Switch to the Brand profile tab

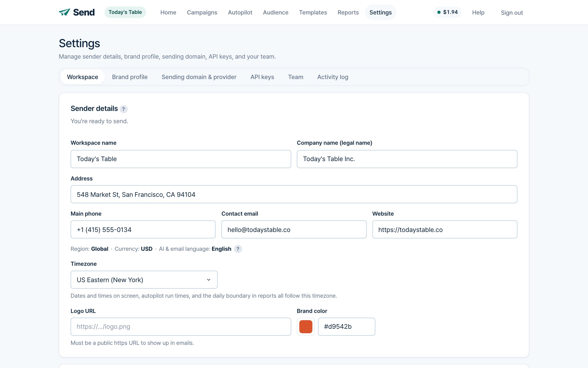click(130, 77)
